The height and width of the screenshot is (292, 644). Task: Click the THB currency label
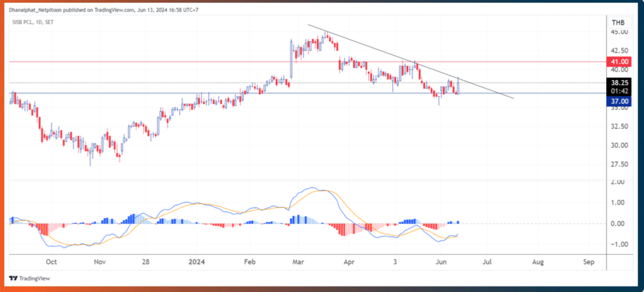tap(619, 23)
